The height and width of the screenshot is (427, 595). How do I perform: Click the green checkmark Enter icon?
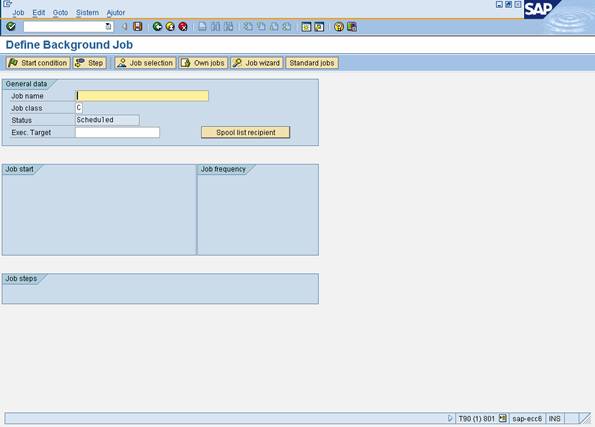coord(11,27)
